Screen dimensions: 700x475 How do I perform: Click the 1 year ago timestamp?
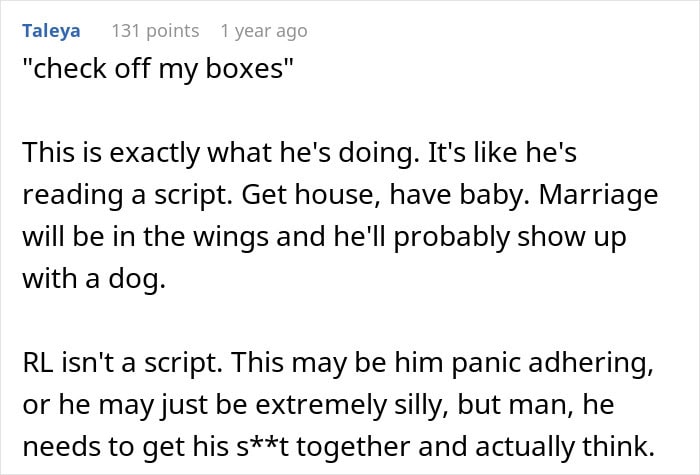(264, 31)
